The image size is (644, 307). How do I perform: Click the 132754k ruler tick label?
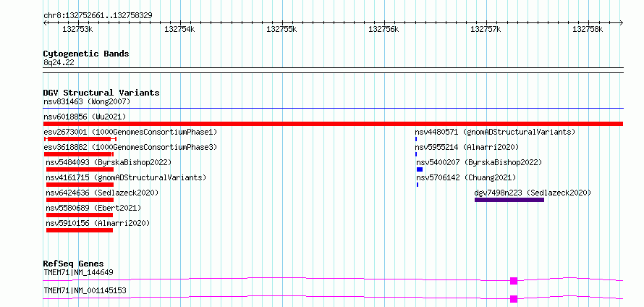(179, 29)
